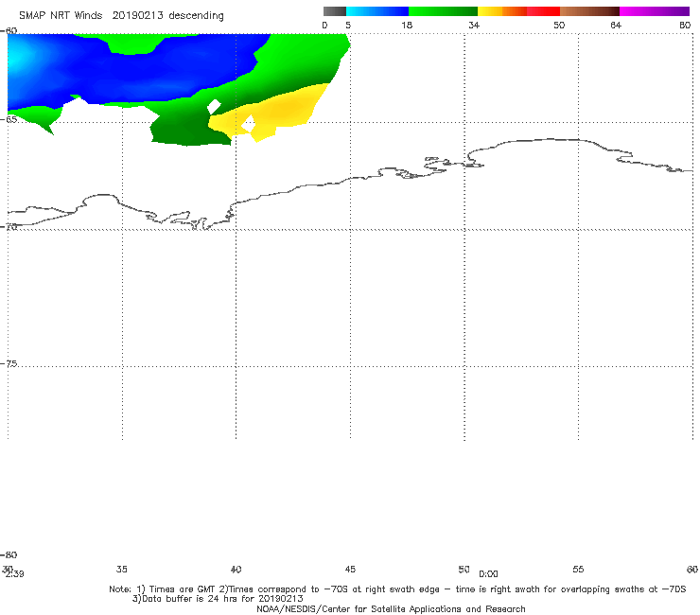Pick the magenta-purple segment of the color bar
This screenshot has width=700, height=615.
point(655,11)
